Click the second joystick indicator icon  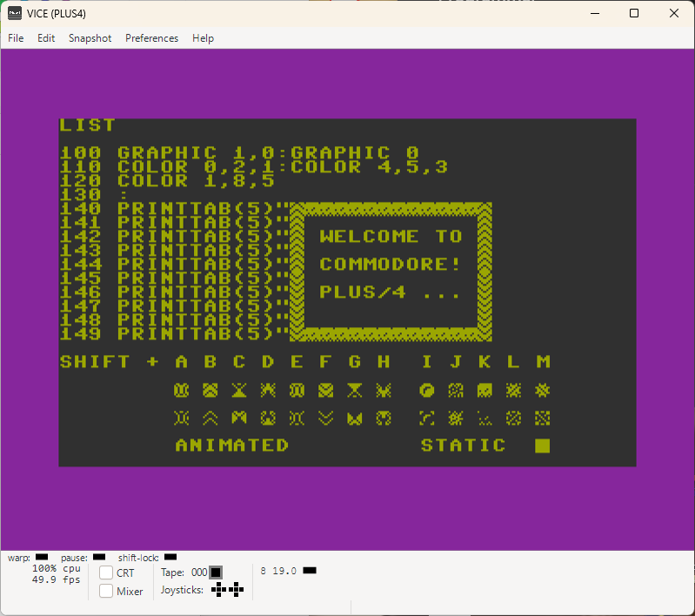click(237, 589)
